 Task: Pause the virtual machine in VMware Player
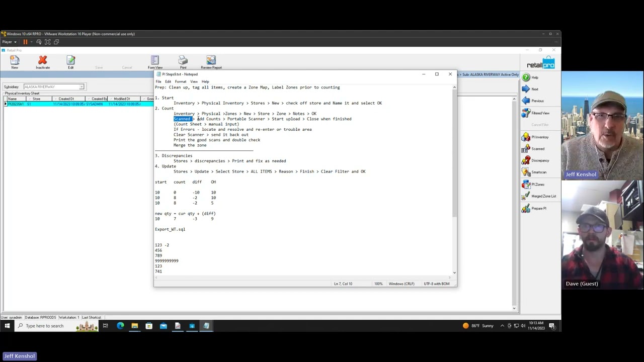click(25, 42)
